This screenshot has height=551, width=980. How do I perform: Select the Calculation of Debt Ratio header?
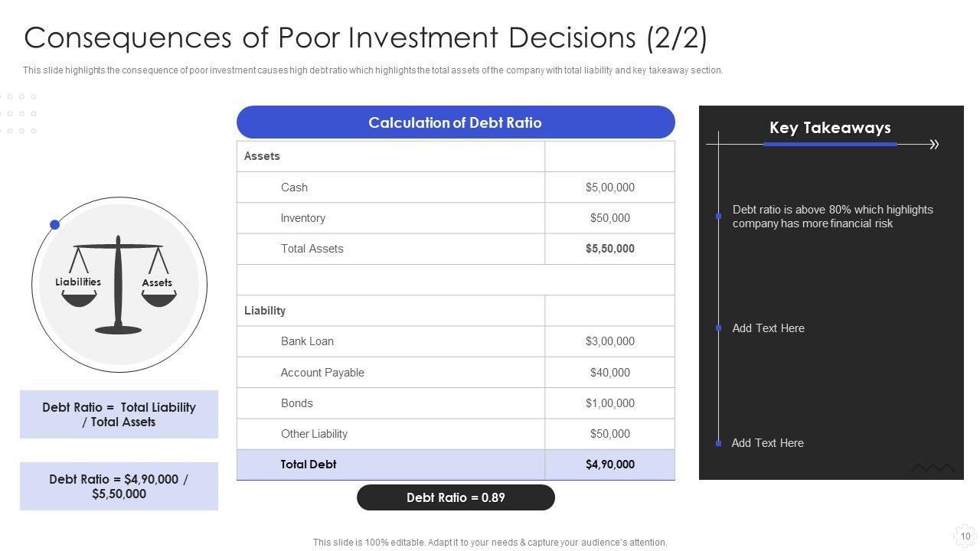(456, 122)
